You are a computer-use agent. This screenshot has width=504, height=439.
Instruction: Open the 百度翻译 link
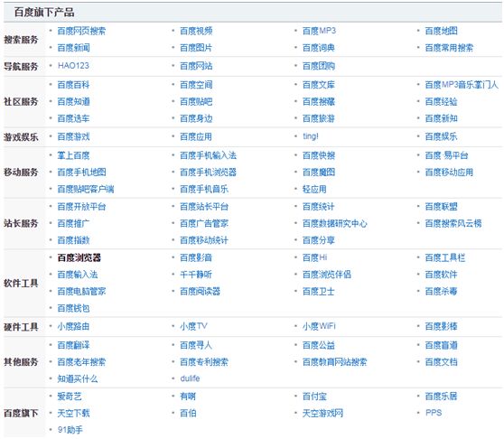tap(73, 345)
